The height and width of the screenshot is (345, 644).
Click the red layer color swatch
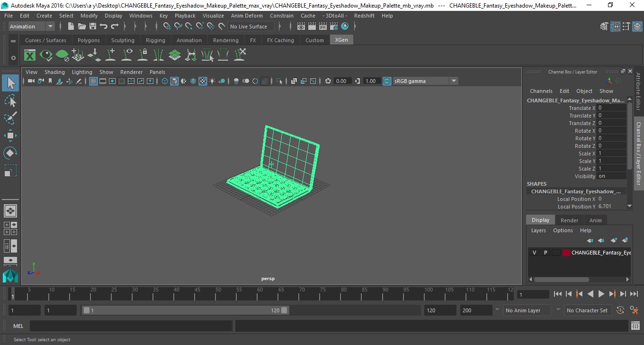click(x=566, y=253)
